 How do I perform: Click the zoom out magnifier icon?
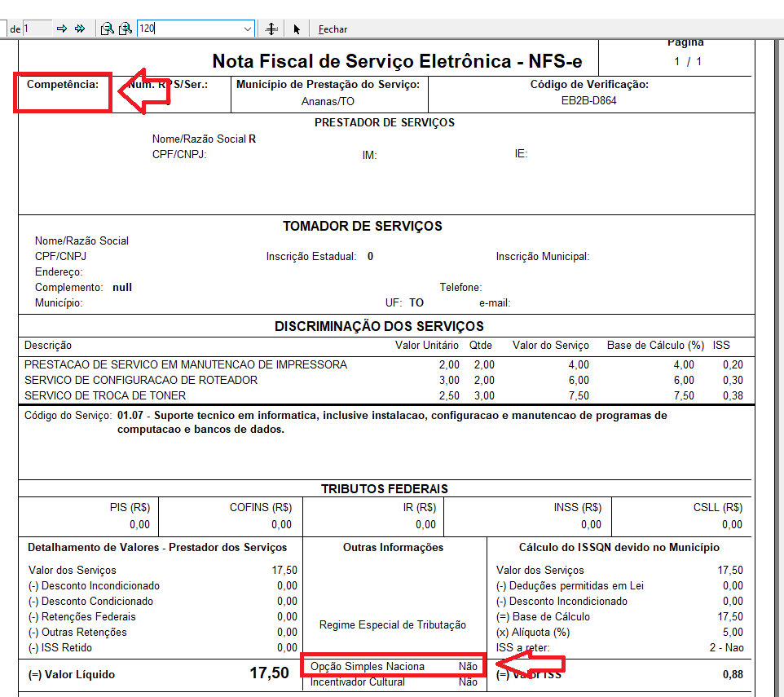tap(107, 29)
